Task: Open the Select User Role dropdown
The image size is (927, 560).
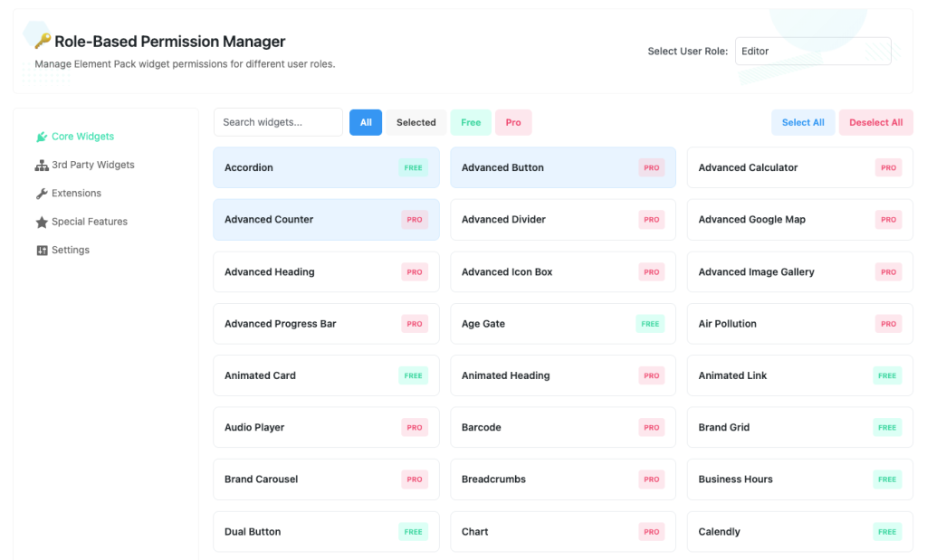Action: coord(812,51)
